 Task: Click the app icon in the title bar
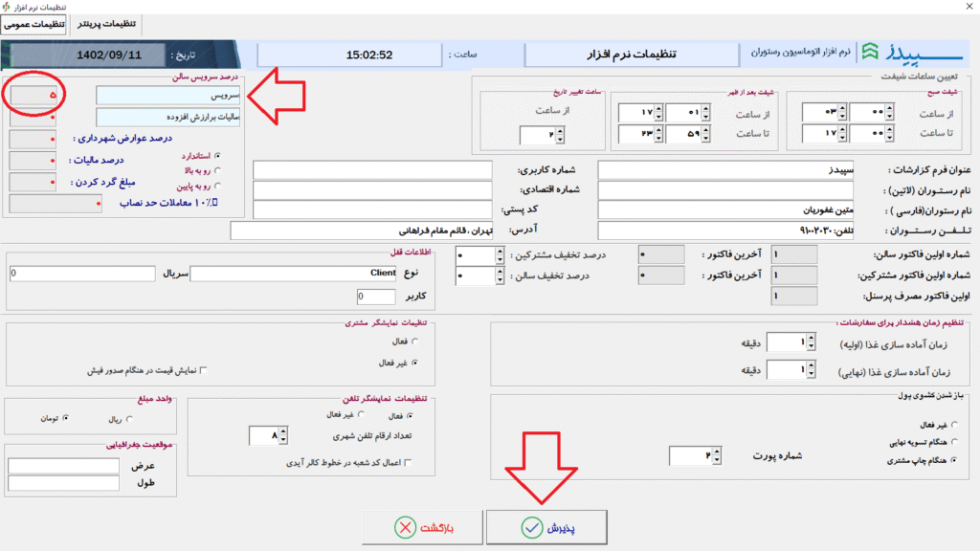tap(9, 7)
